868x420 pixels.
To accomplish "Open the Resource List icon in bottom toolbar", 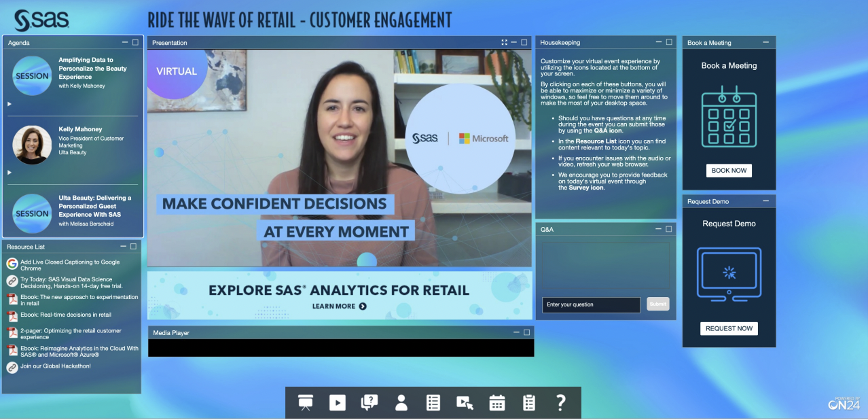I will pos(433,402).
